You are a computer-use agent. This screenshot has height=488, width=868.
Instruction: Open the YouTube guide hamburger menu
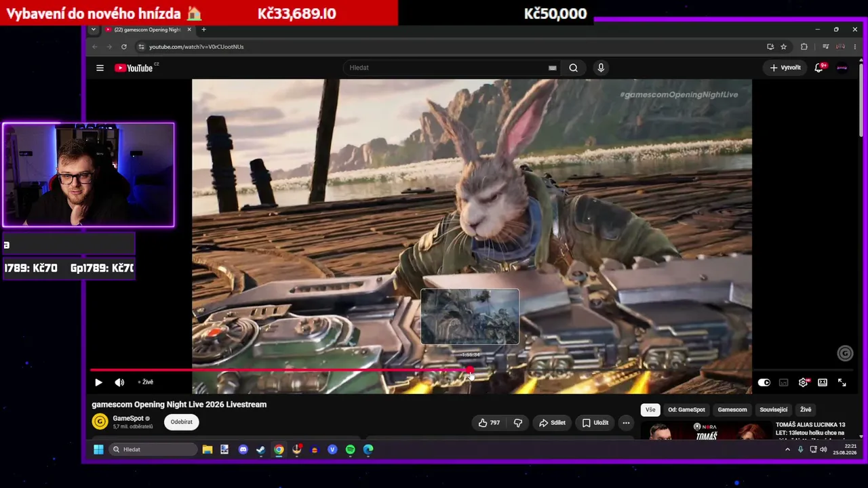pos(100,68)
